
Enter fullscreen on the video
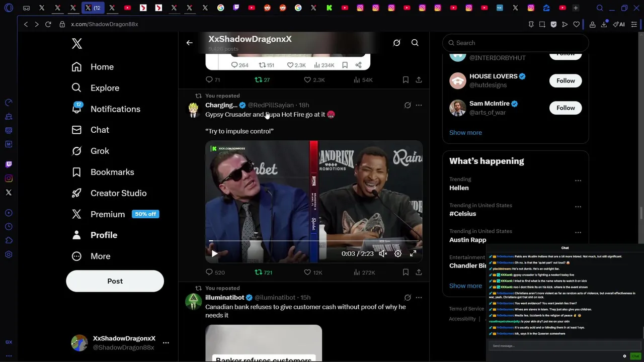[x=413, y=254]
